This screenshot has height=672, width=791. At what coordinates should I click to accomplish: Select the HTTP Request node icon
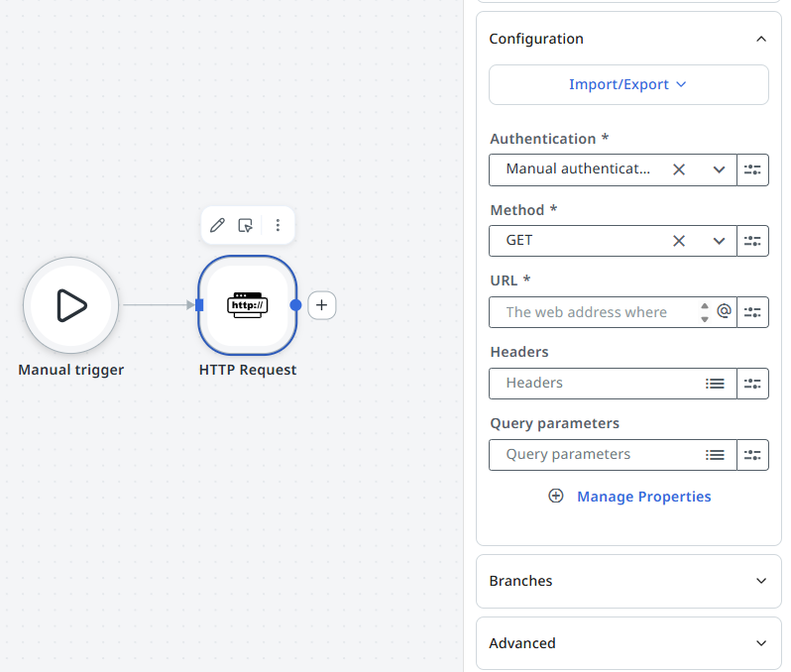tap(247, 305)
